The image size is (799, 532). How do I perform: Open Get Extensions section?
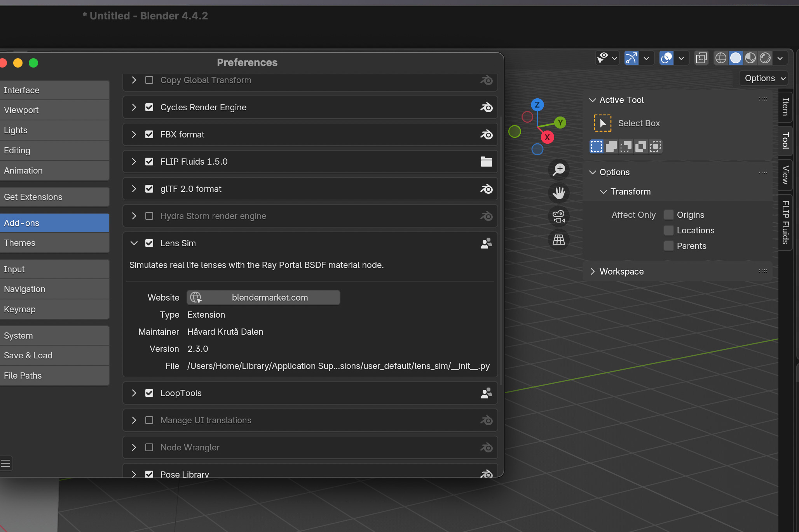54,197
